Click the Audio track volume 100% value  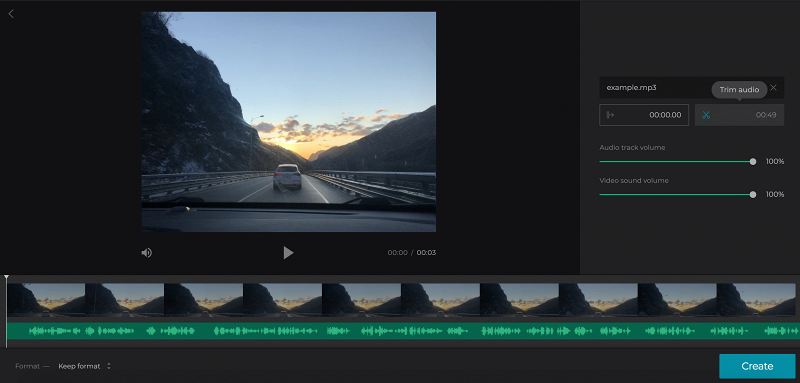click(774, 162)
